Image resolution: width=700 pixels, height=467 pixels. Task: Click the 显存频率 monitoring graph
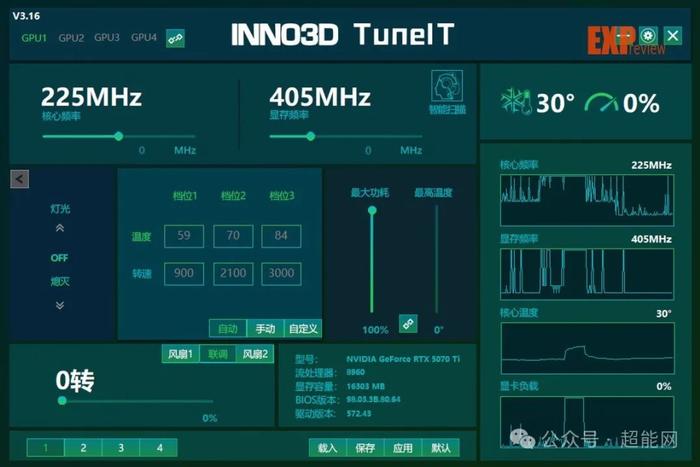point(587,274)
